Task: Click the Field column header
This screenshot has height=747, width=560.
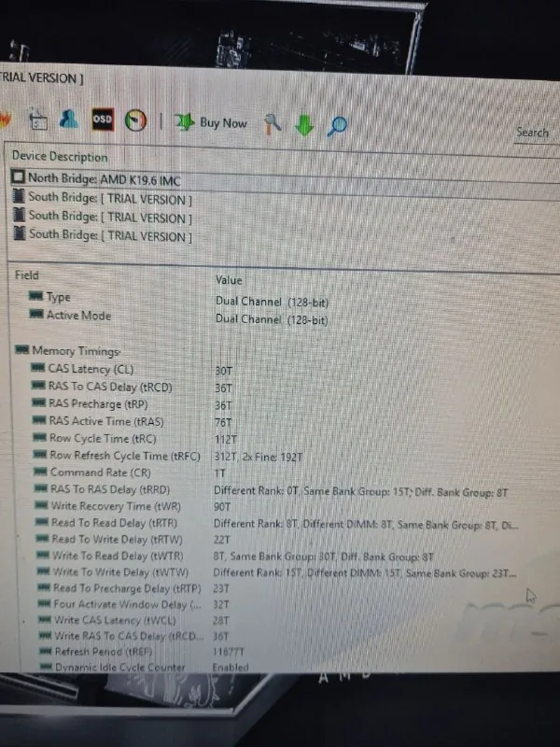Action: click(27, 275)
